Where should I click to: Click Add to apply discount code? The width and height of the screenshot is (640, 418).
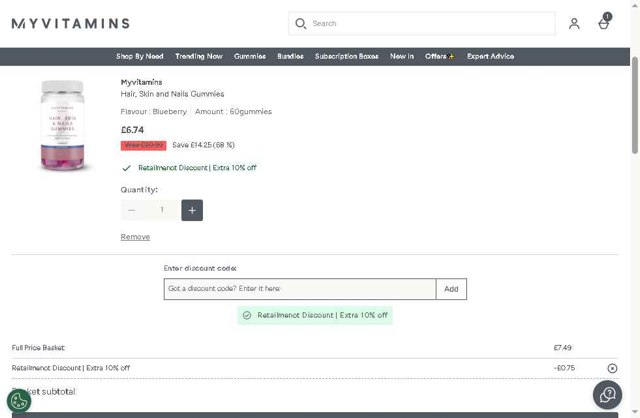tap(451, 289)
